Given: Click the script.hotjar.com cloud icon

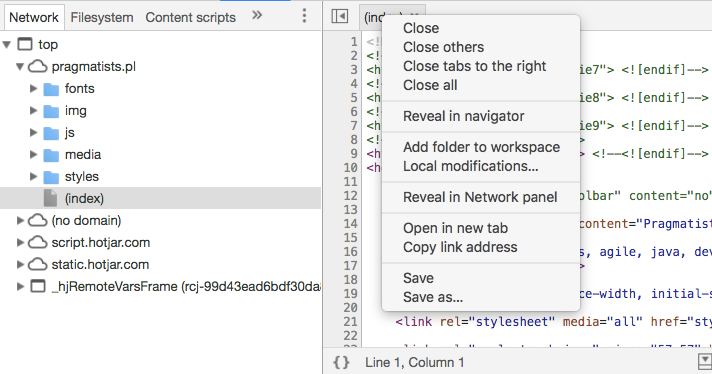Looking at the screenshot, I should (x=38, y=242).
